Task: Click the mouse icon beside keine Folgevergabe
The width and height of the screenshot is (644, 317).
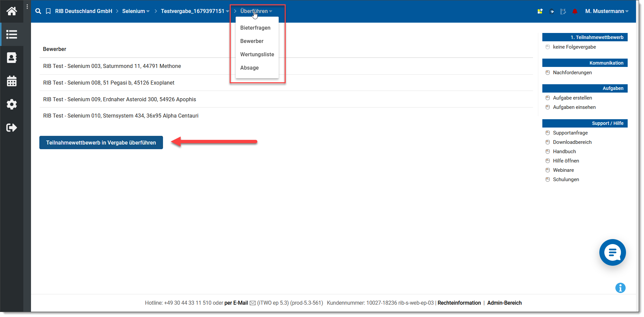Action: point(548,47)
